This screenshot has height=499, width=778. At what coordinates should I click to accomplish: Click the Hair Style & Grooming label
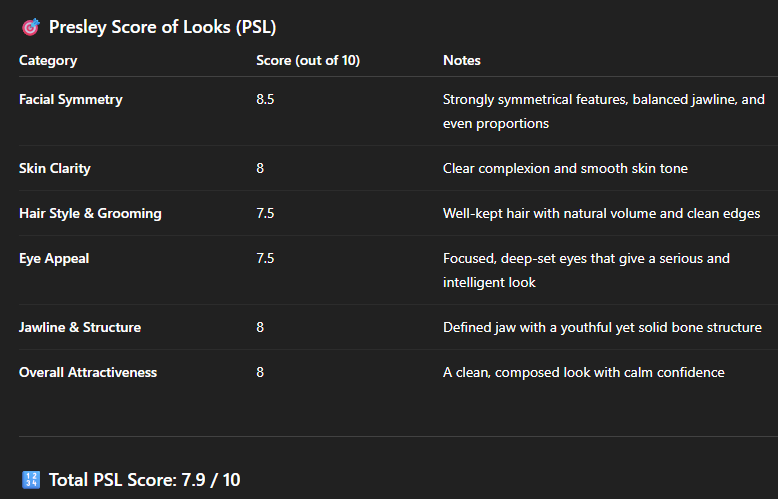click(90, 213)
